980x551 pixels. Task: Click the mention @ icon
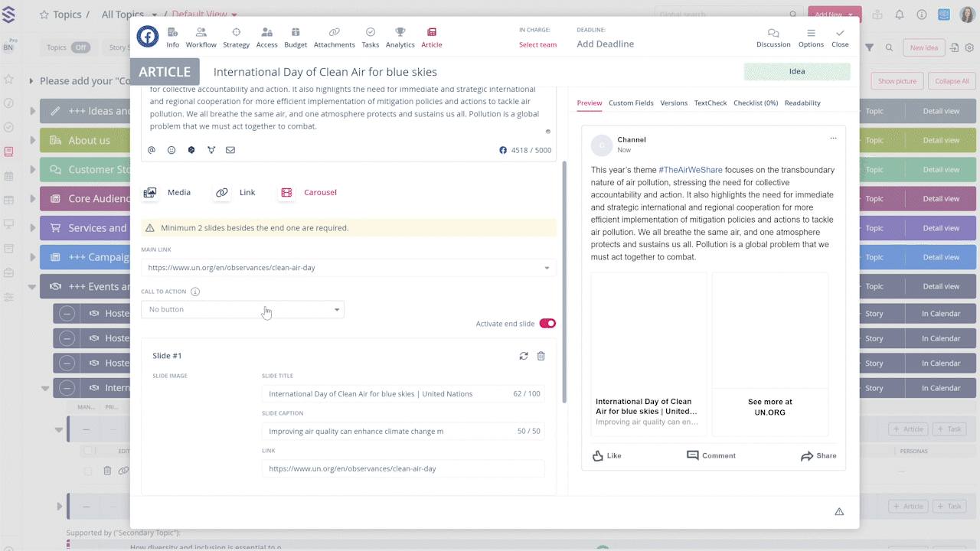(x=152, y=150)
